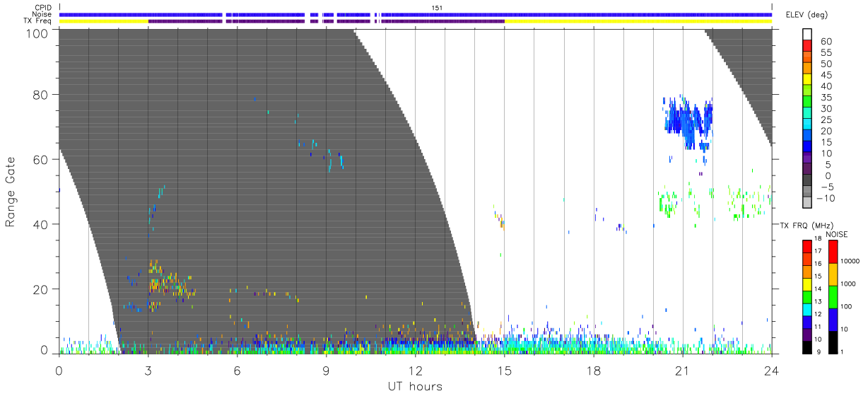The width and height of the screenshot is (868, 401).
Task: Click the '10000' label on NOISE legend
Action: [x=850, y=260]
